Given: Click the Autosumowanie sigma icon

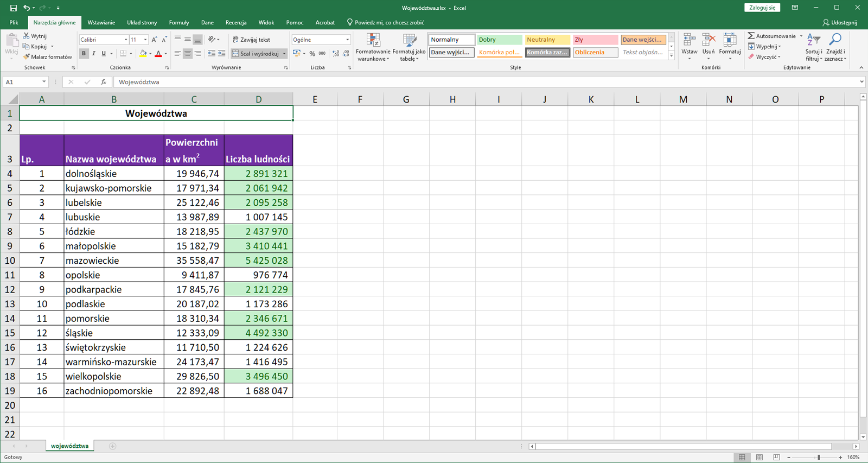Looking at the screenshot, I should click(751, 36).
